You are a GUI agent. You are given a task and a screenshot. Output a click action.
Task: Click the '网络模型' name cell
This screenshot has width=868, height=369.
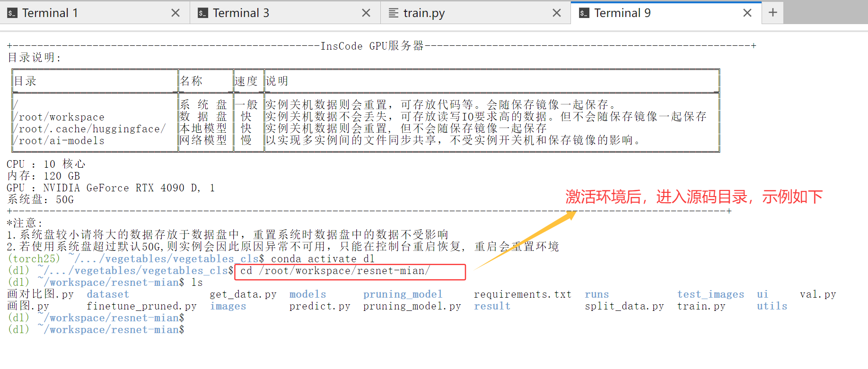203,140
